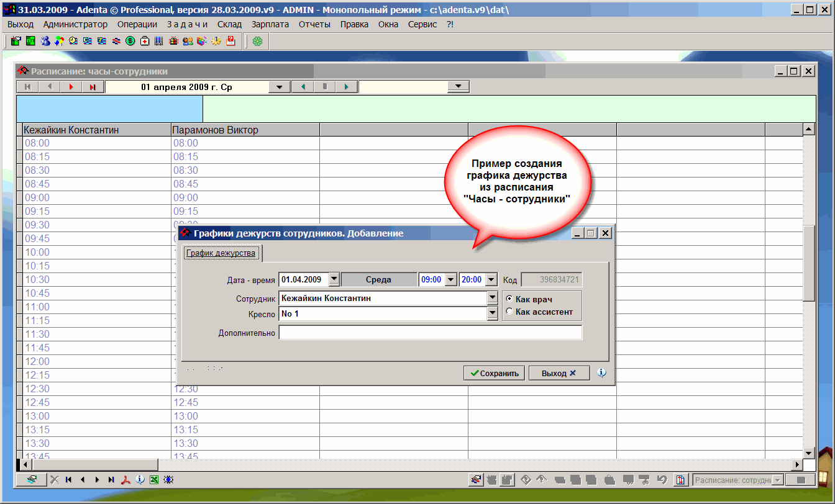Jump to last record using red arrow
835x504 pixels.
(x=93, y=87)
